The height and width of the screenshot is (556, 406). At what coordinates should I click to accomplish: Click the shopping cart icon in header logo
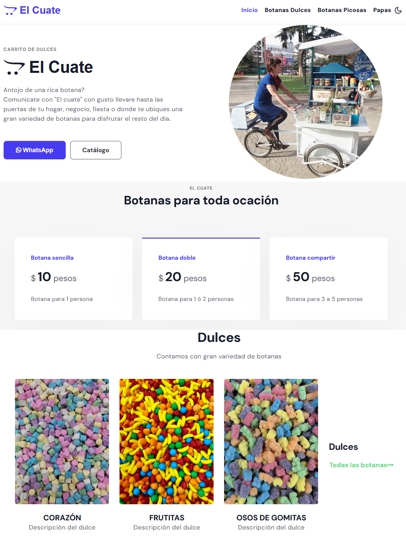[x=10, y=10]
